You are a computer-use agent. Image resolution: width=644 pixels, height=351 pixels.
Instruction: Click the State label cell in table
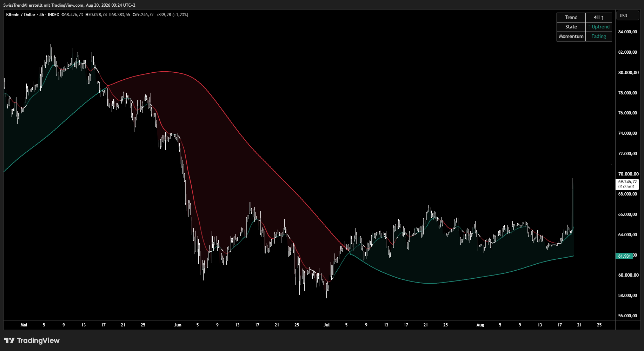pyautogui.click(x=571, y=27)
